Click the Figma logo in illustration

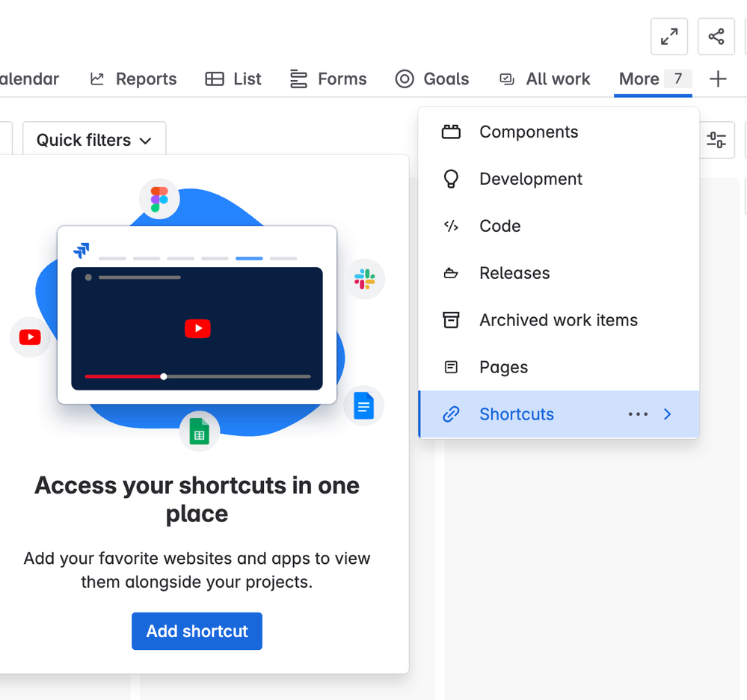(x=159, y=199)
